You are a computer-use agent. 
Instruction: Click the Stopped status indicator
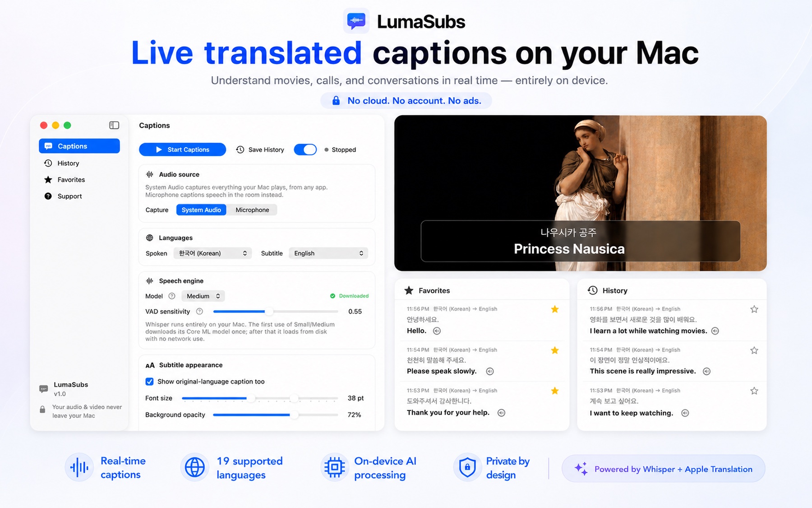[340, 149]
